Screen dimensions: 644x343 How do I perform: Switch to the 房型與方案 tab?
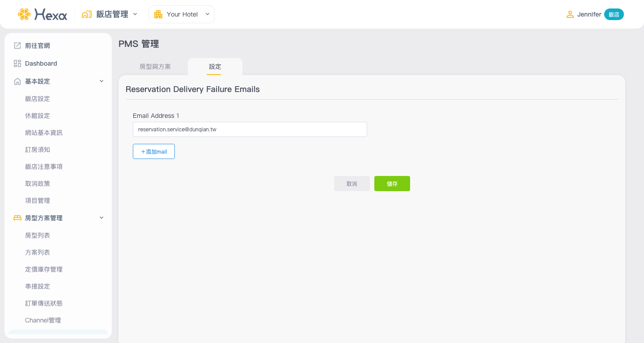155,67
